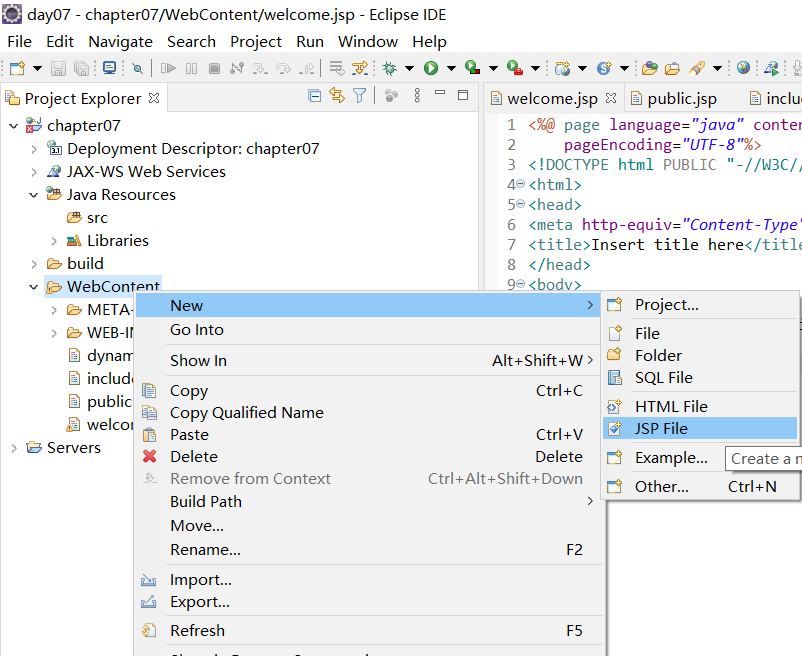
Task: Collapse the Java Resources node
Action: (34, 195)
